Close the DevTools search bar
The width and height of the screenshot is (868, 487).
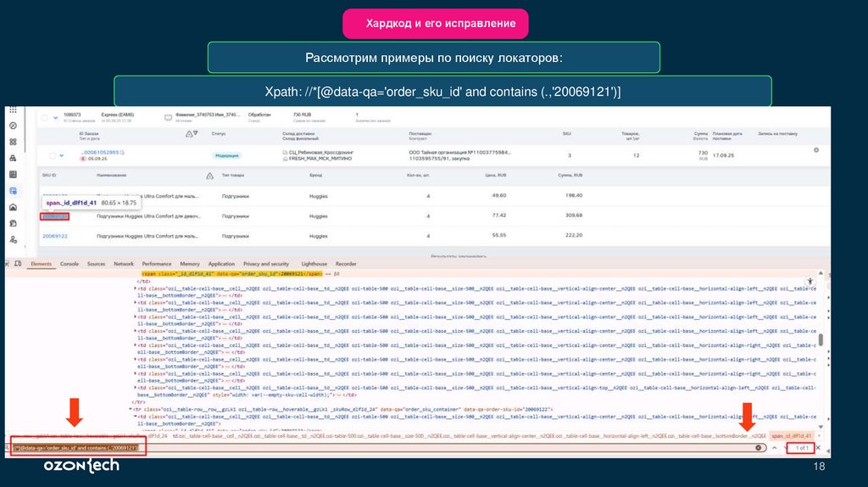pos(817,446)
